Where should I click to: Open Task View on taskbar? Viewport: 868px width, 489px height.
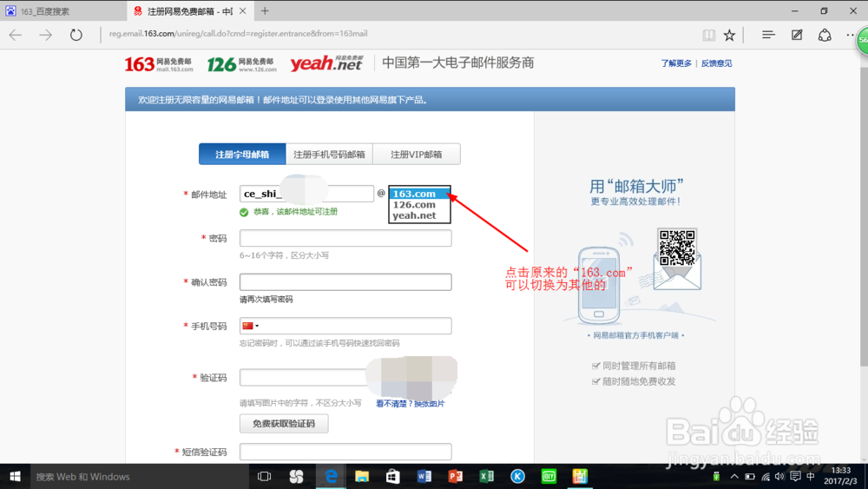264,476
